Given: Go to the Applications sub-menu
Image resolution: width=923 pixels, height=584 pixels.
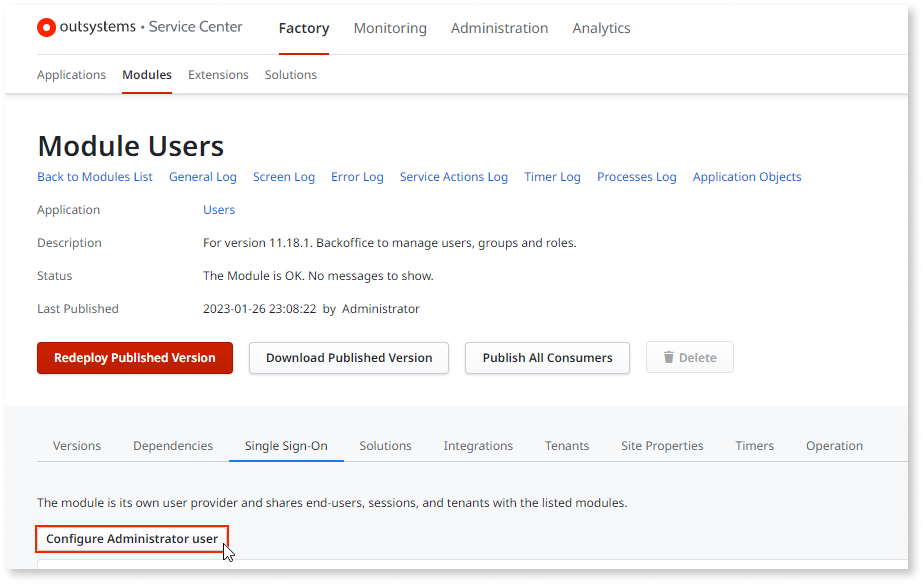Looking at the screenshot, I should (71, 75).
